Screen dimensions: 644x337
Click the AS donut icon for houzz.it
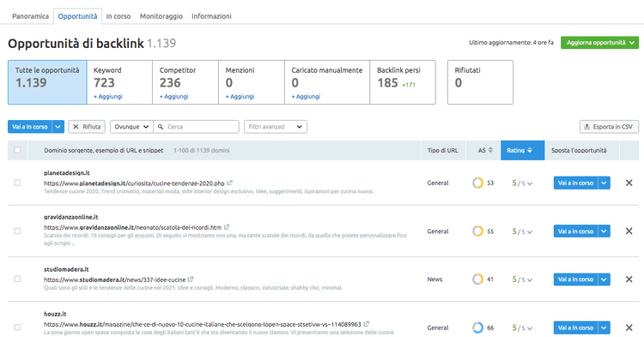click(x=477, y=328)
